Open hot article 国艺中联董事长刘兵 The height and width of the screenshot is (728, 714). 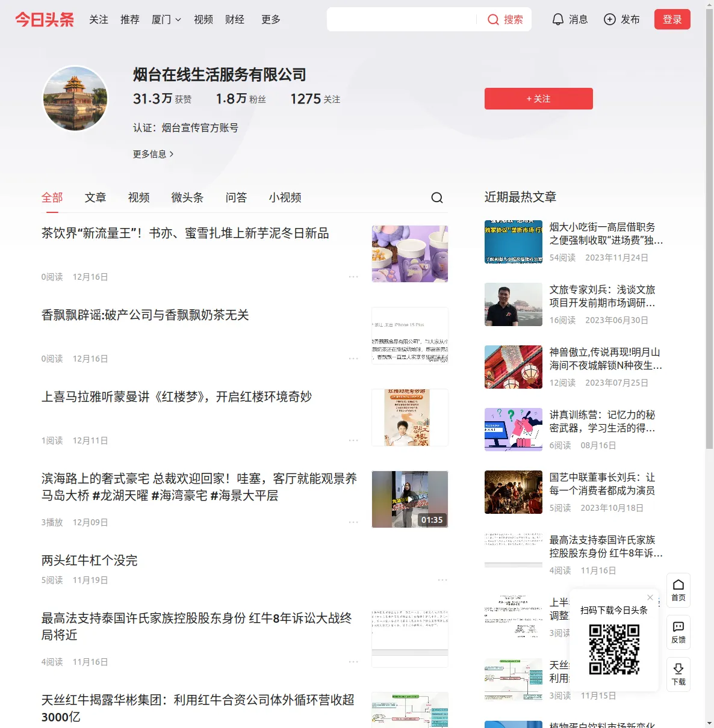pyautogui.click(x=603, y=484)
